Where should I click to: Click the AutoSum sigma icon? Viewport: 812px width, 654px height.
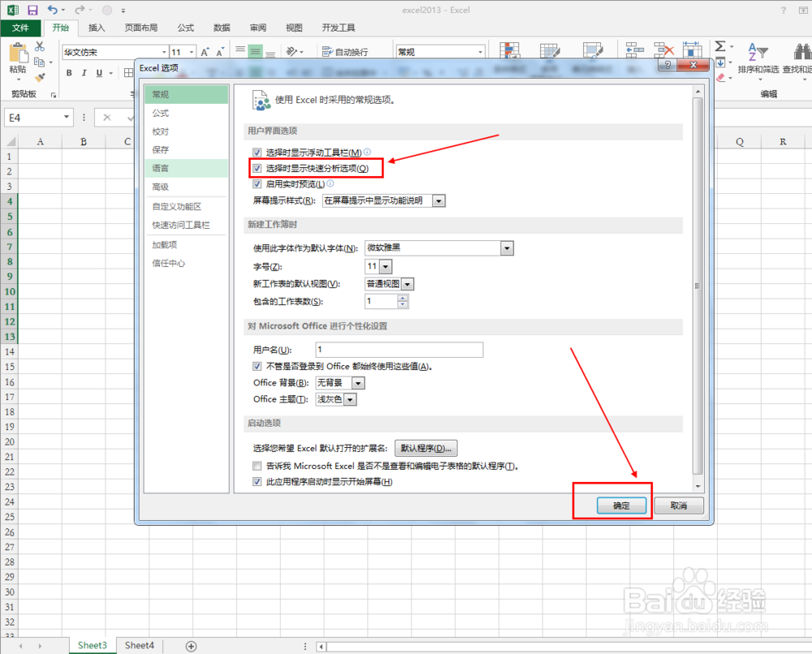point(719,46)
